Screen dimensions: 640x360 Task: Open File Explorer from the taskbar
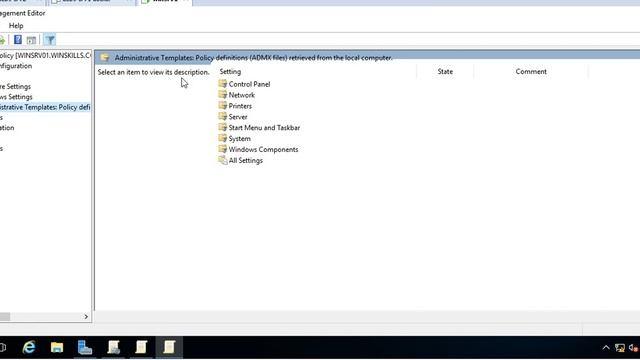(x=57, y=347)
